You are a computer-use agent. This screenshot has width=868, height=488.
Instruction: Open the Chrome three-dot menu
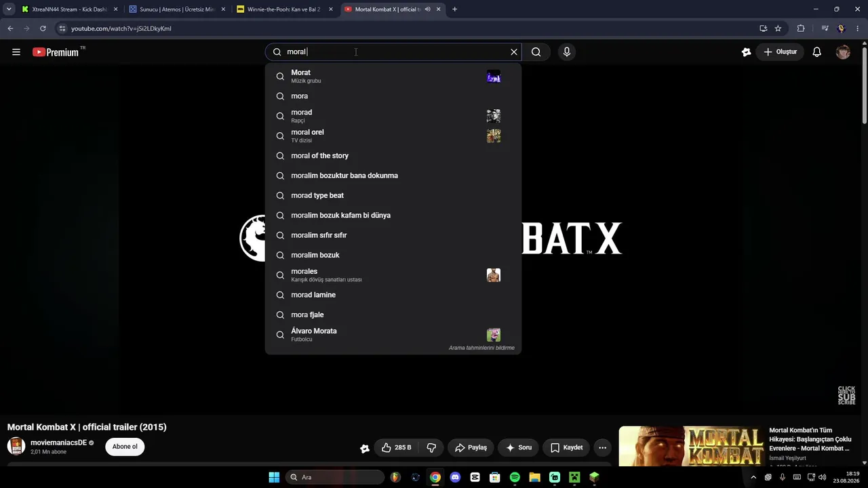pyautogui.click(x=858, y=28)
